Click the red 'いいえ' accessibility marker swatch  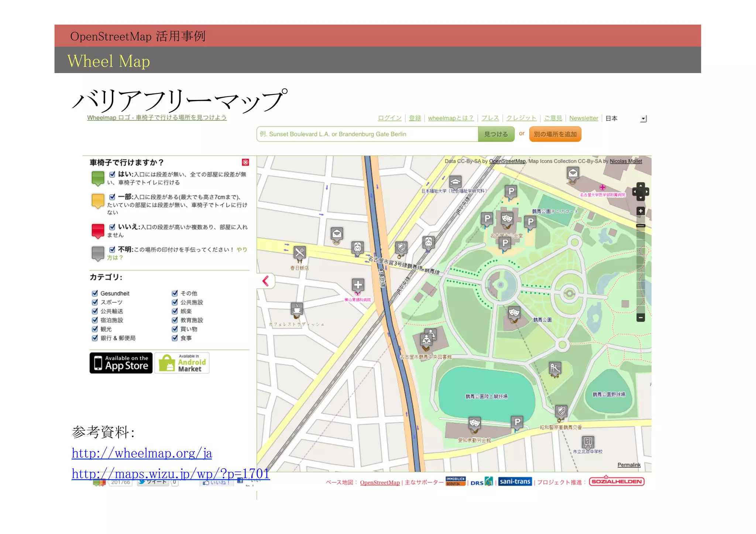coord(98,231)
